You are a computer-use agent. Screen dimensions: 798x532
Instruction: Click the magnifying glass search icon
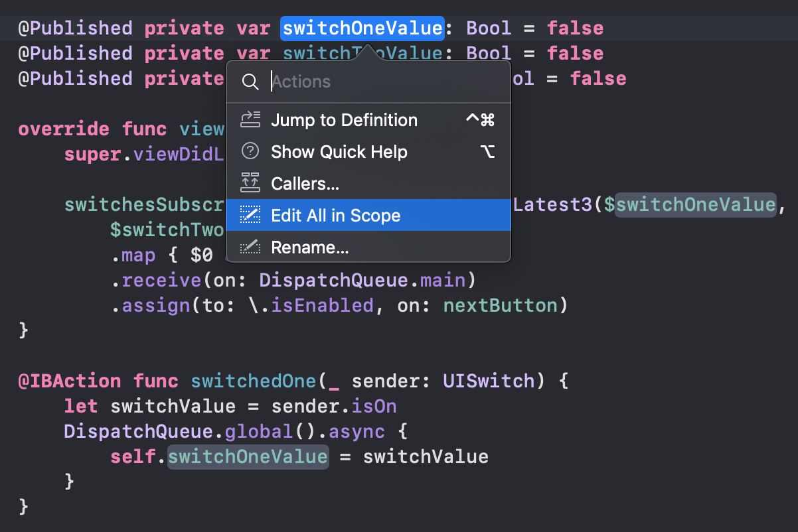point(250,82)
